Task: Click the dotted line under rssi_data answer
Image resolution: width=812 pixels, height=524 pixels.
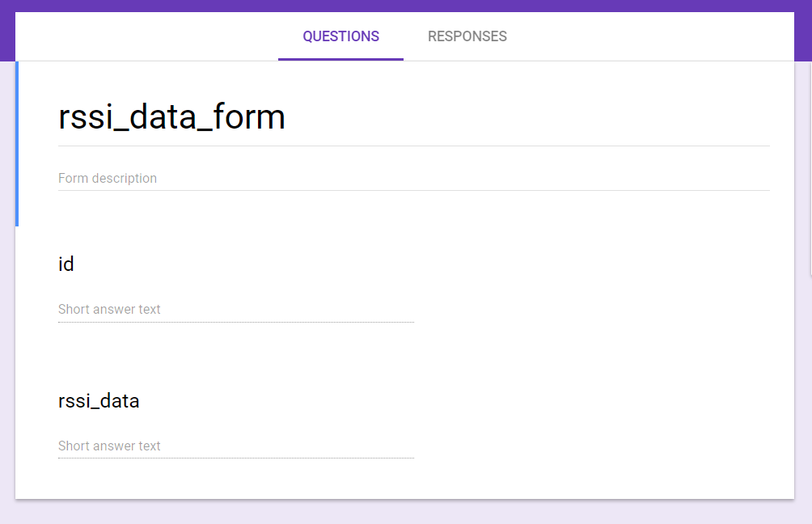Action: coord(235,458)
